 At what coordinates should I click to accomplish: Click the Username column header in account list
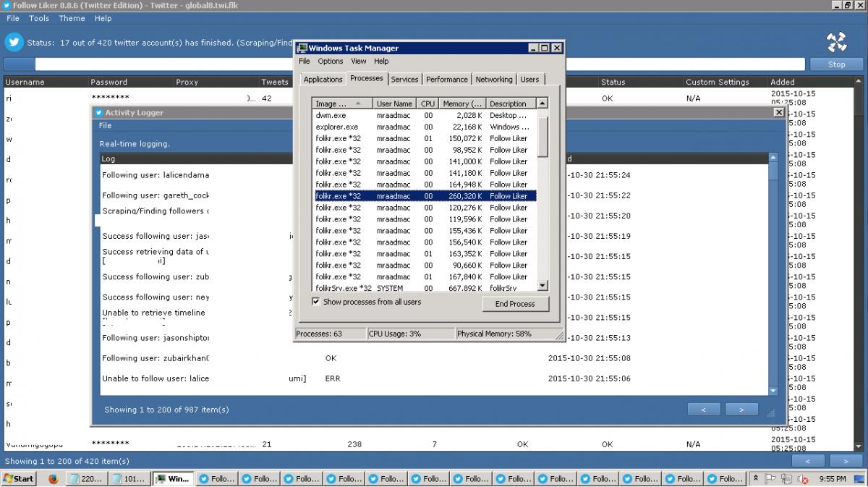tap(46, 82)
